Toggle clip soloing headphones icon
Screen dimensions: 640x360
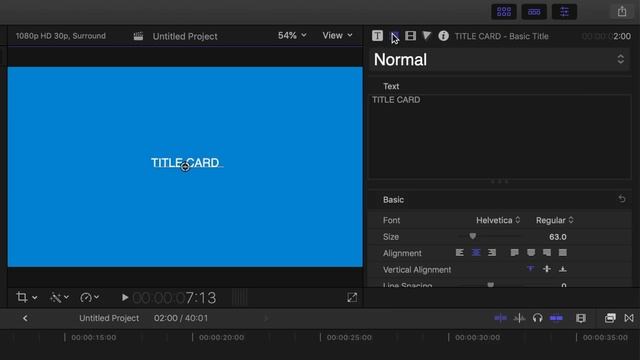[538, 318]
